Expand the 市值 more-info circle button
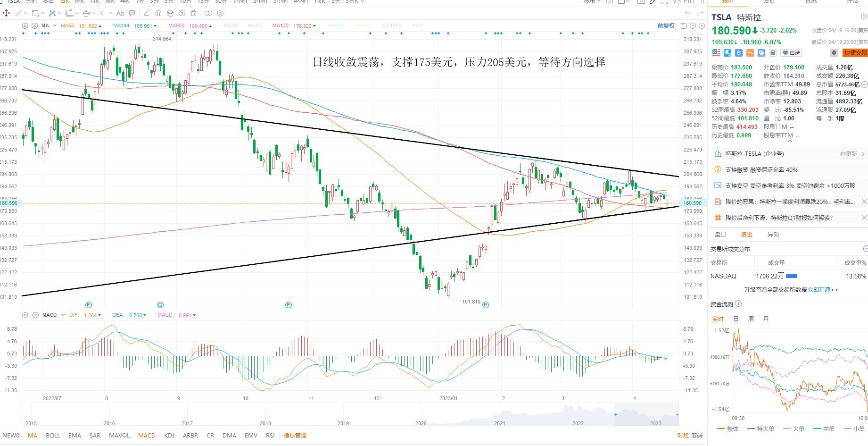This screenshot has height=446, width=868. 864,84
